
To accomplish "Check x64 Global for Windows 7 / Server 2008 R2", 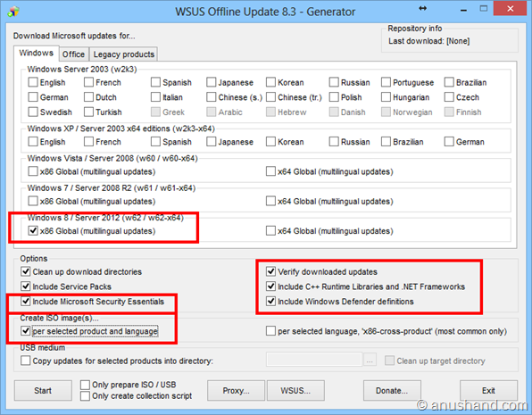I will [x=270, y=201].
